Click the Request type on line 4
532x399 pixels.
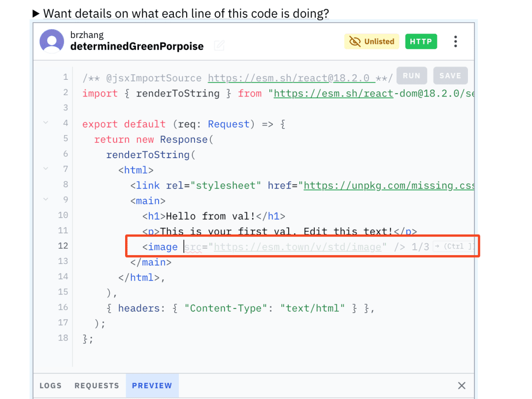[x=229, y=124]
